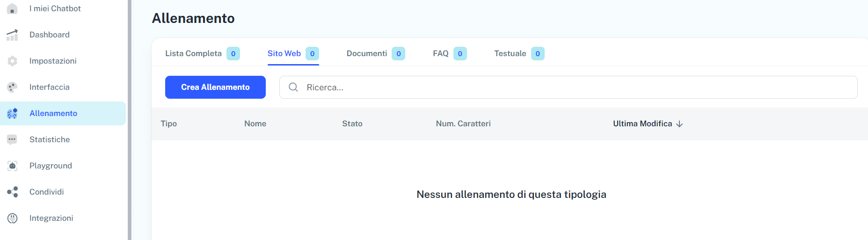Open the Documenti tab
The height and width of the screenshot is (240, 868).
coord(367,54)
